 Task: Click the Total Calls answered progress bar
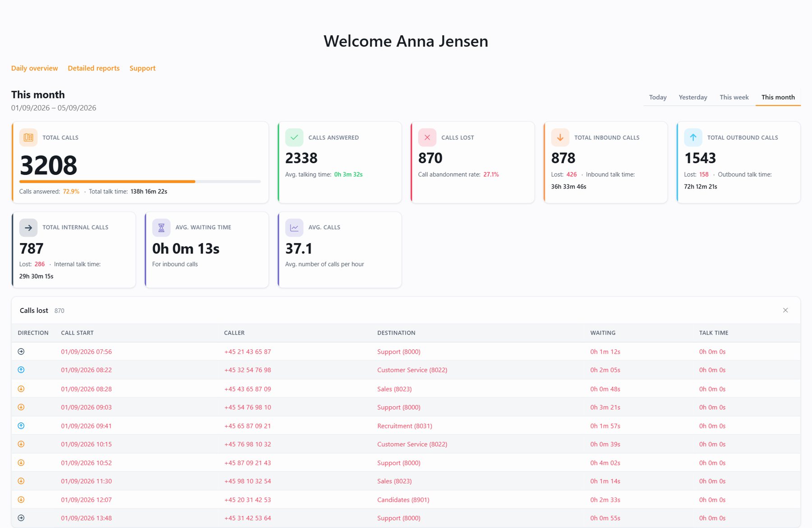pos(140,181)
